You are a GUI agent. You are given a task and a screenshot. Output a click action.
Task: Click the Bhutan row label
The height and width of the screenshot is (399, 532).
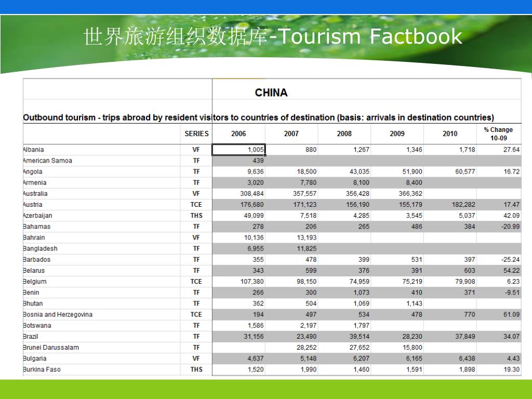click(33, 303)
